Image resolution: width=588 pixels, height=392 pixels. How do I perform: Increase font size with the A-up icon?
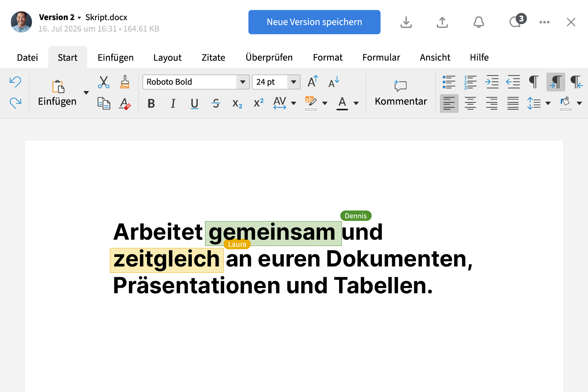pyautogui.click(x=312, y=81)
